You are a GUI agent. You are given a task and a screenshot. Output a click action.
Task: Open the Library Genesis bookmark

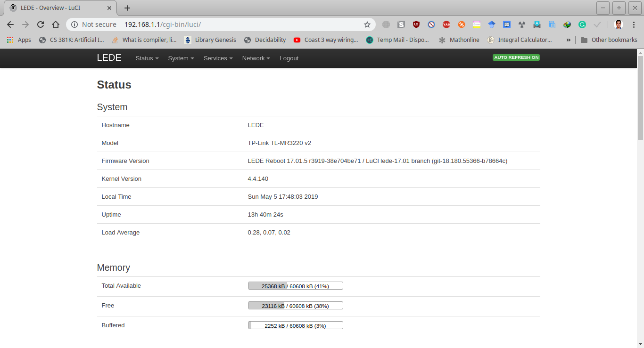(x=210, y=40)
